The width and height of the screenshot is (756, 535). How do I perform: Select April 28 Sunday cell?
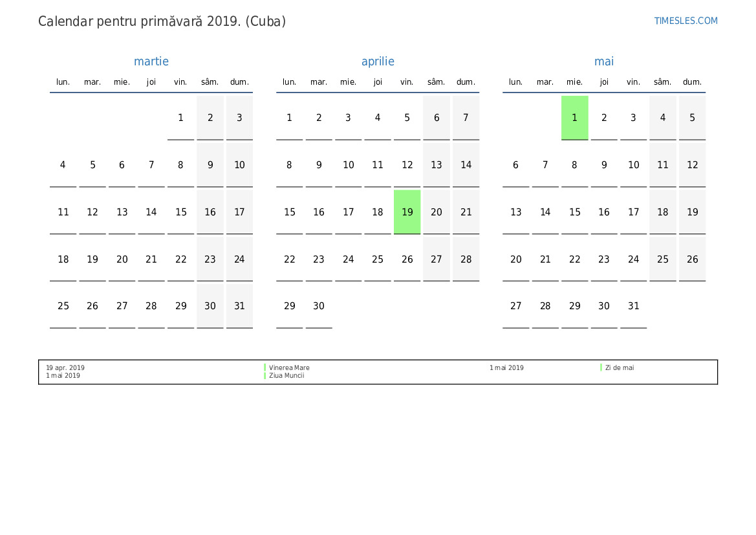(466, 259)
